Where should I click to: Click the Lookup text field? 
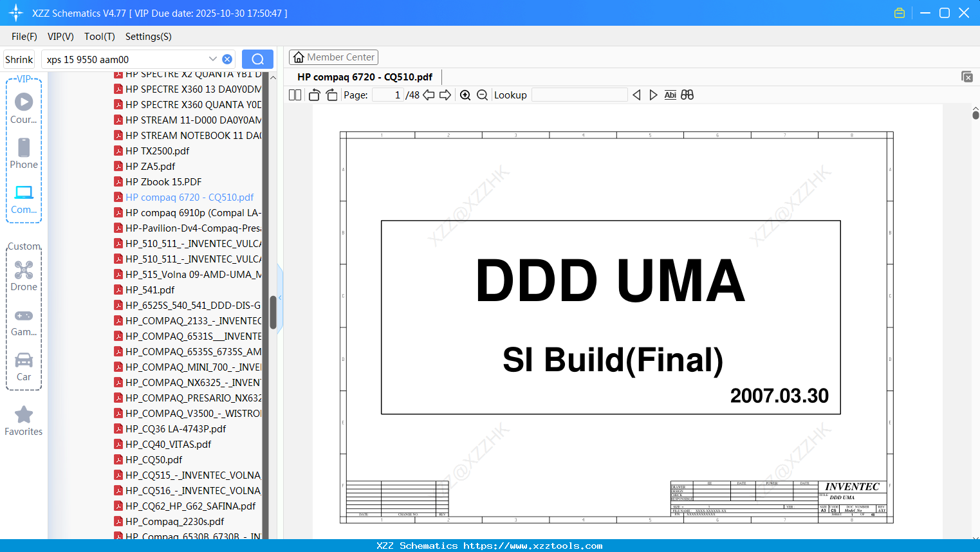pyautogui.click(x=579, y=95)
